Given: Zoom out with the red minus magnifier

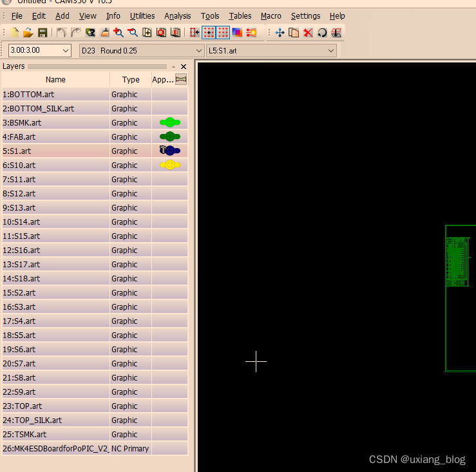Looking at the screenshot, I should point(133,32).
